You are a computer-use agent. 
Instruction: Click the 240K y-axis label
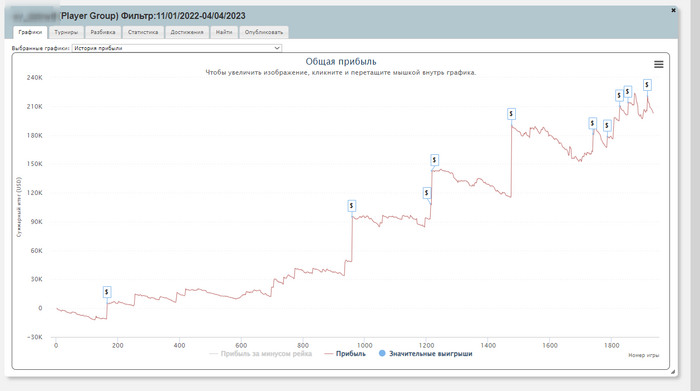tap(34, 77)
